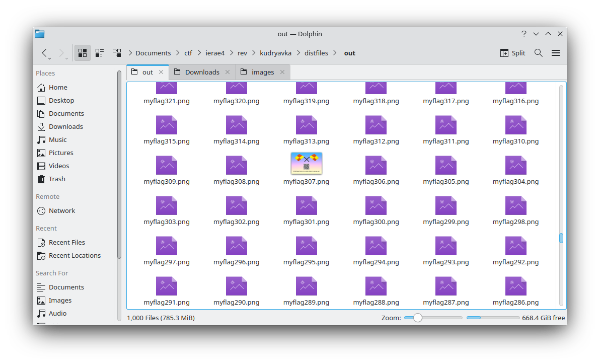
Task: Open the Trash in the sidebar
Action: pyautogui.click(x=57, y=179)
